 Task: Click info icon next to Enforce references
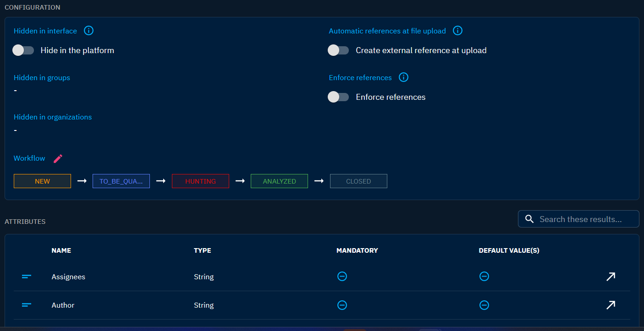(x=403, y=77)
